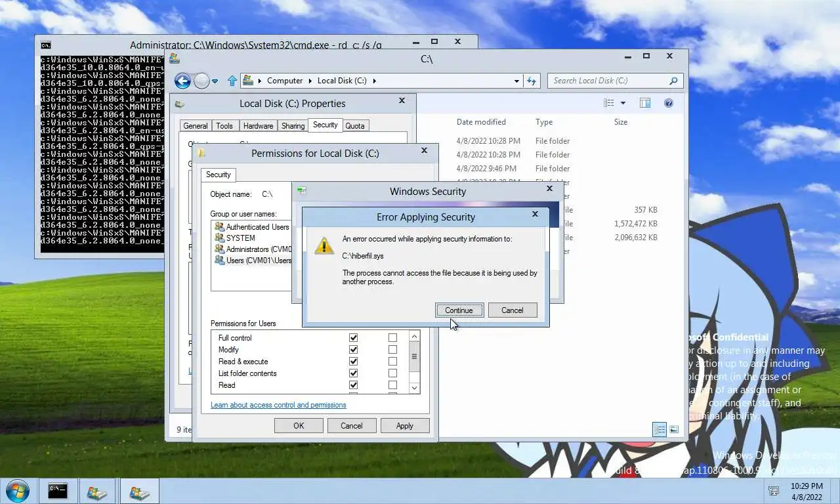Click Explorer Help question mark icon
Image resolution: width=840 pixels, height=504 pixels.
[x=669, y=103]
